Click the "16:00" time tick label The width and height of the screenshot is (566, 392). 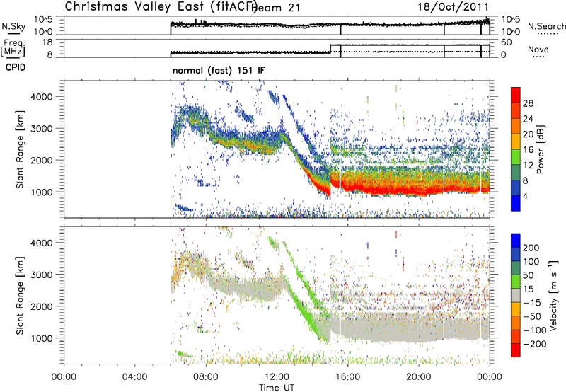click(x=347, y=377)
